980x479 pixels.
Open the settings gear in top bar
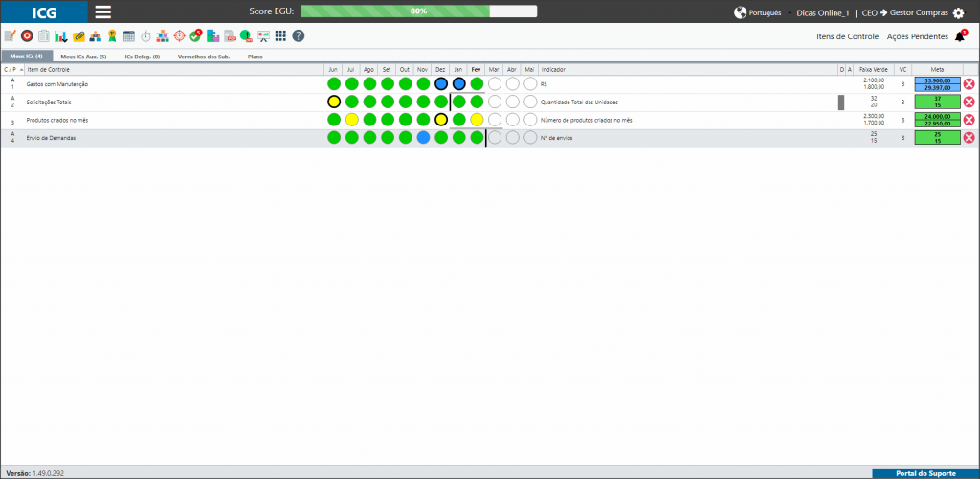click(959, 12)
